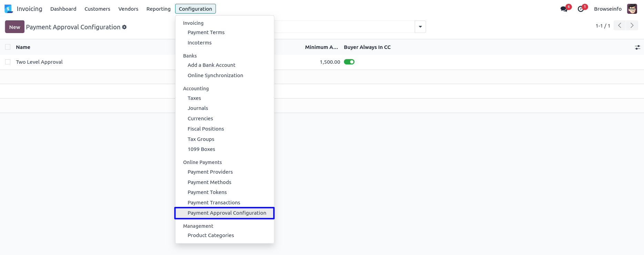644x255 pixels.
Task: Select Payment Providers menu entry
Action: [x=210, y=172]
